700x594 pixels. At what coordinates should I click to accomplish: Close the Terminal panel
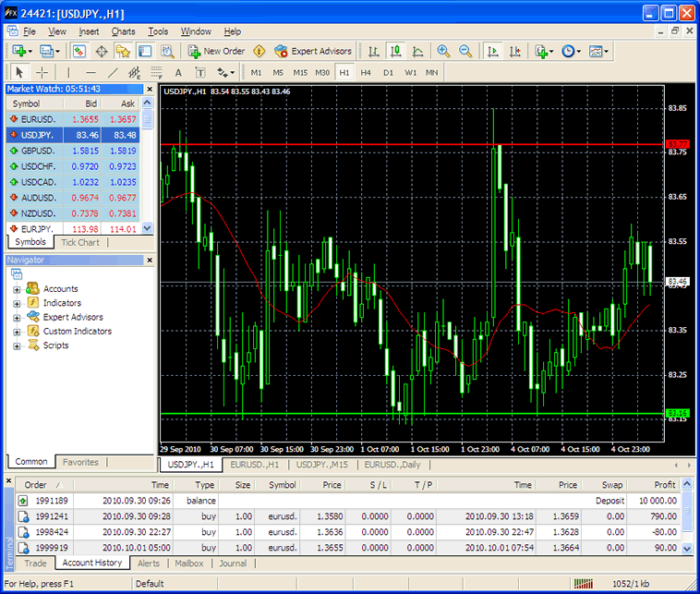coord(9,481)
